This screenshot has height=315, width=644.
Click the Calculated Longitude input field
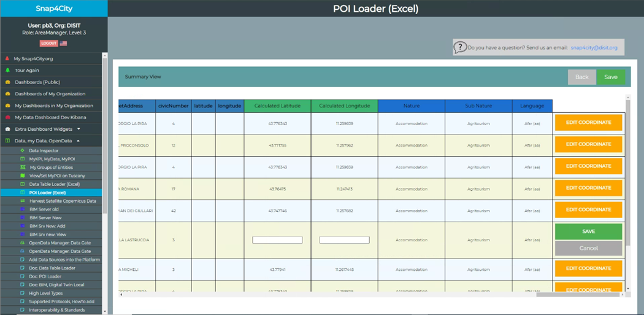tap(344, 240)
